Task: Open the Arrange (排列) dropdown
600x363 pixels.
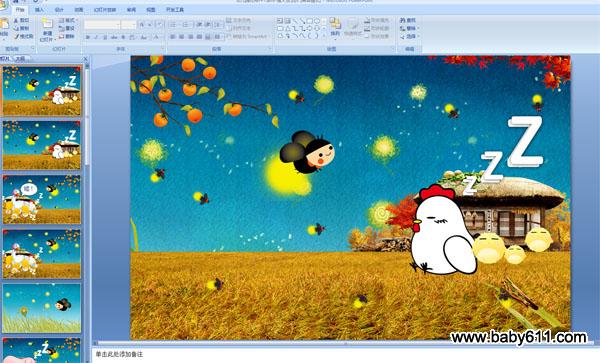Action: tap(335, 28)
